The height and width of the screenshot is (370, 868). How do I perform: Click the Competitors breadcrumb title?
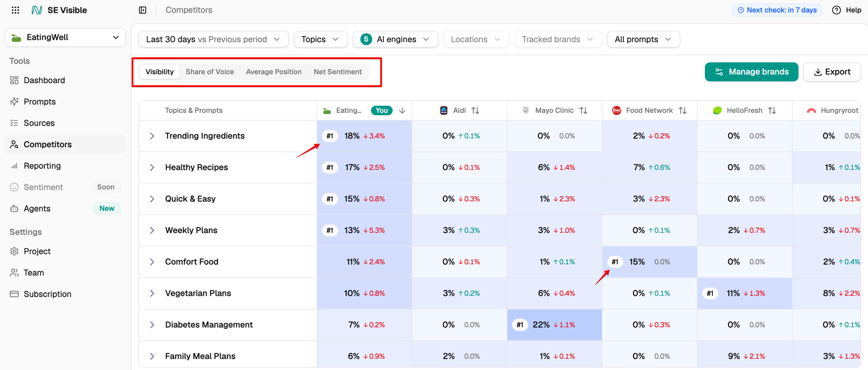point(189,10)
